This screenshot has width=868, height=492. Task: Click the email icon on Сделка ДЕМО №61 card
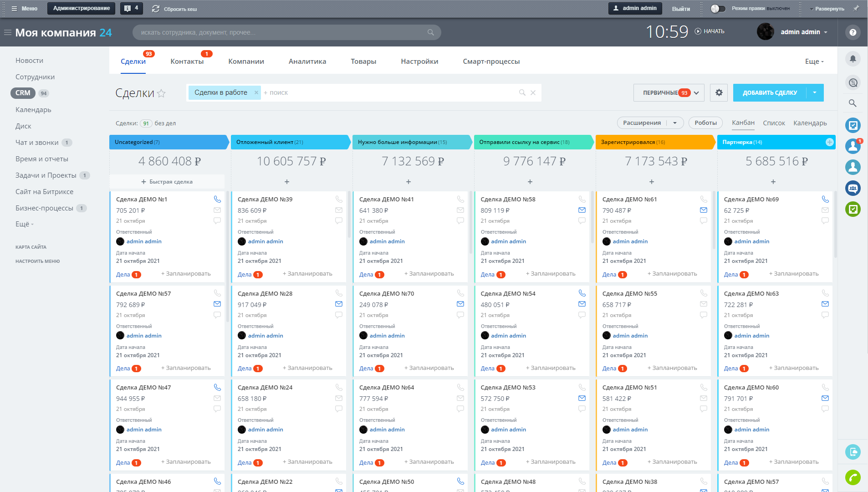point(704,210)
